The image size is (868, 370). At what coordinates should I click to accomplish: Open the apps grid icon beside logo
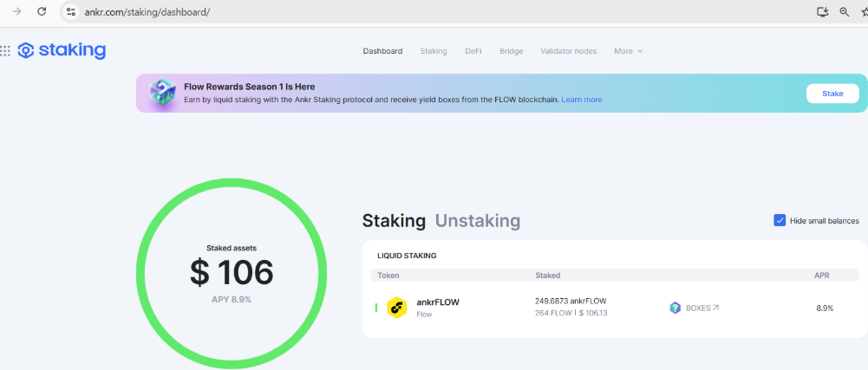[5, 51]
